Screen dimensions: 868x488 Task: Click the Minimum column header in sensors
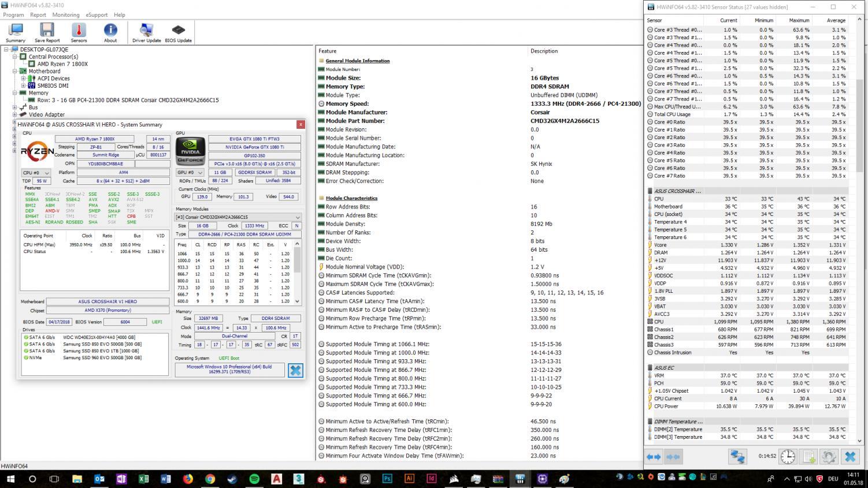[x=763, y=20]
